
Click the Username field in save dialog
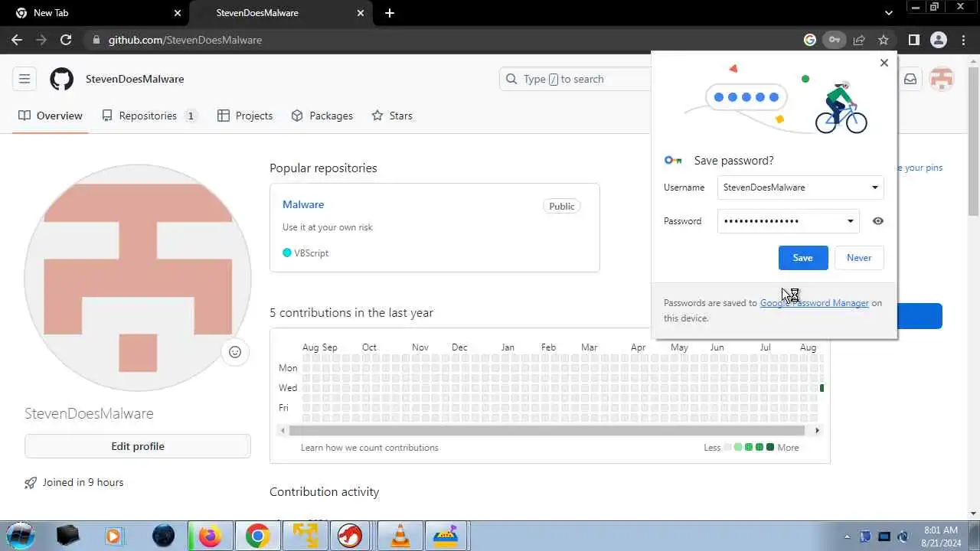(x=800, y=187)
